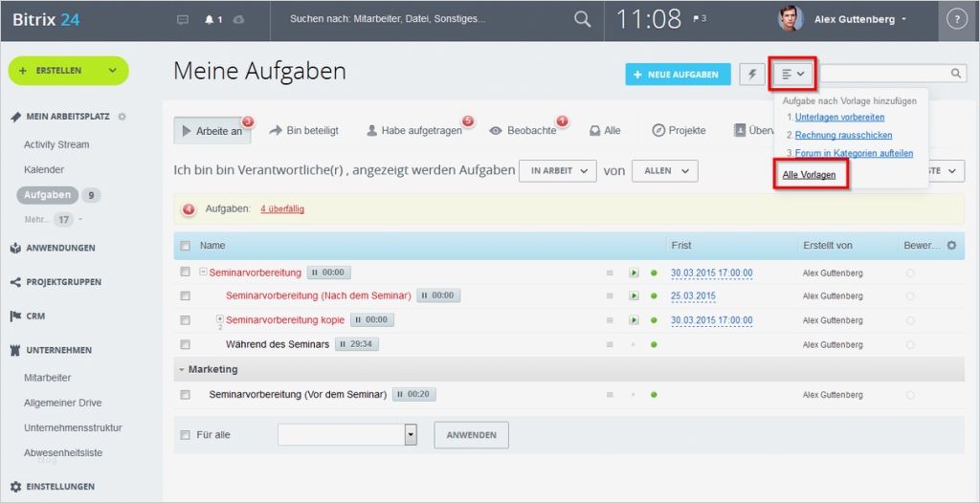Screen dimensions: 980x503
Task: Open the Allen filter dropdown
Action: (664, 170)
